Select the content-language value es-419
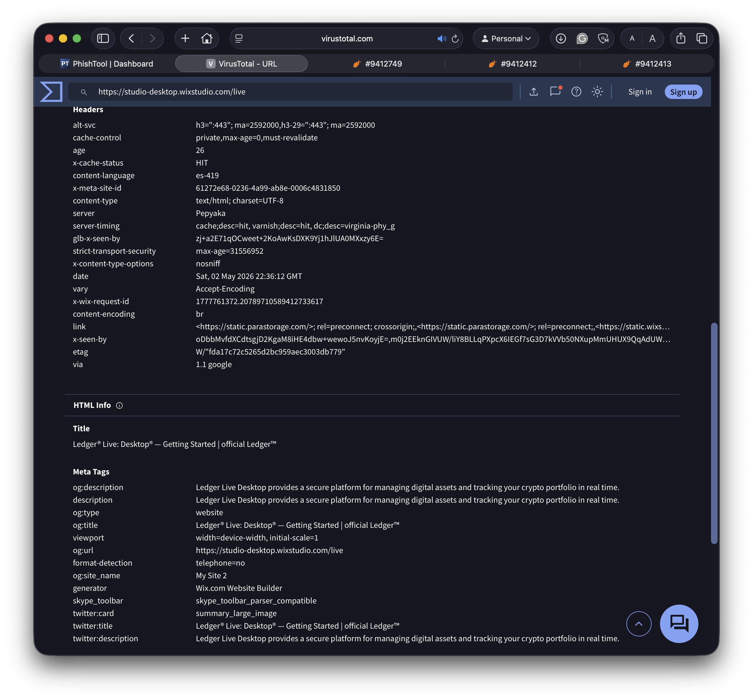 (207, 176)
